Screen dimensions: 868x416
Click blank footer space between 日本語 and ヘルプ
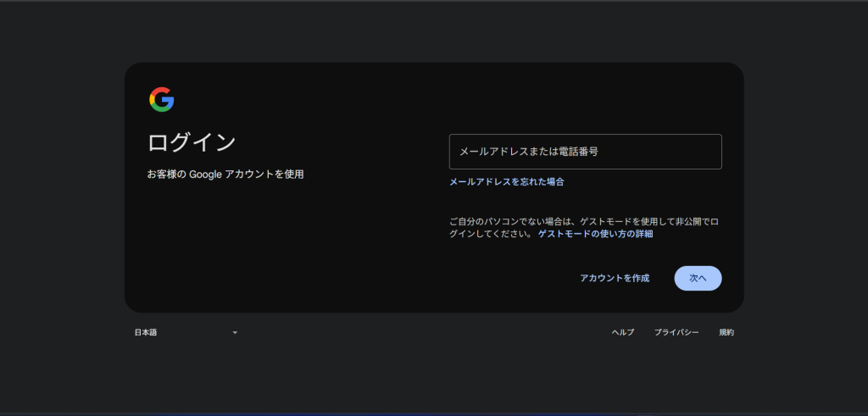tap(424, 332)
